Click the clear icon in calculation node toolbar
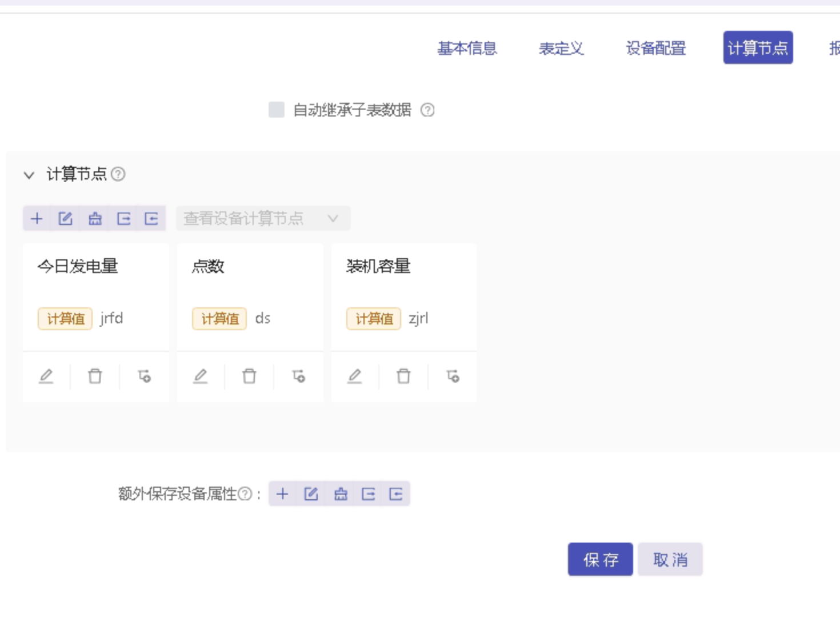 (x=95, y=219)
